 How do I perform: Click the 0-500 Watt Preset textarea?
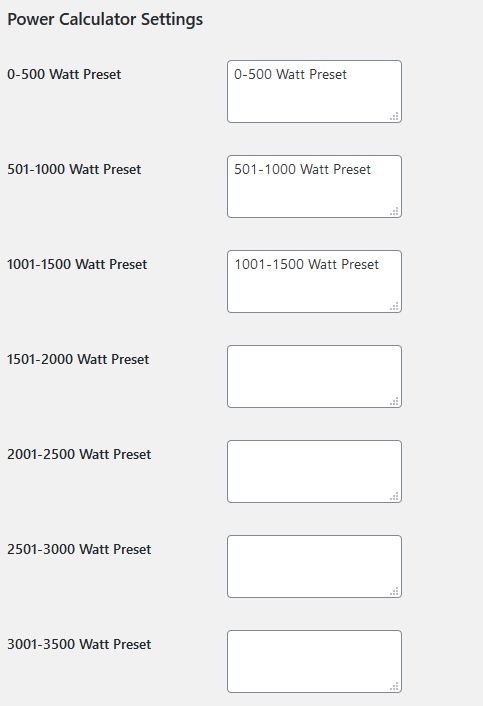[x=314, y=91]
